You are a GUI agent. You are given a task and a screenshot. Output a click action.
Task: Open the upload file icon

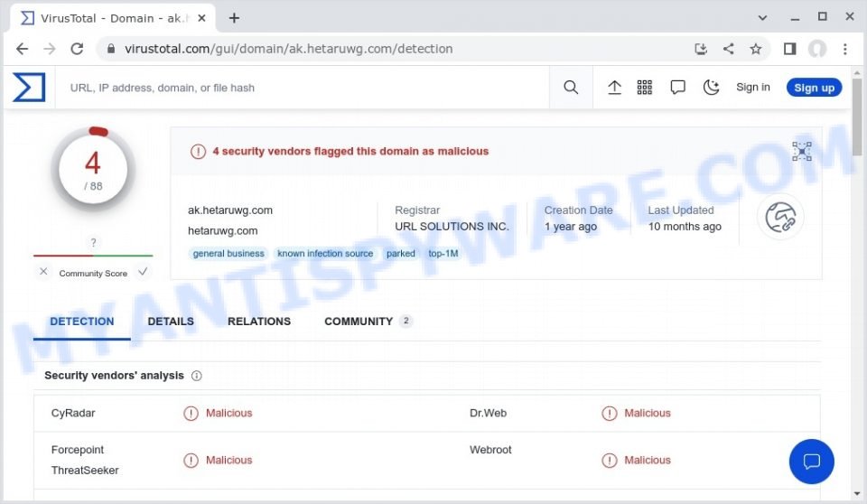(x=614, y=88)
